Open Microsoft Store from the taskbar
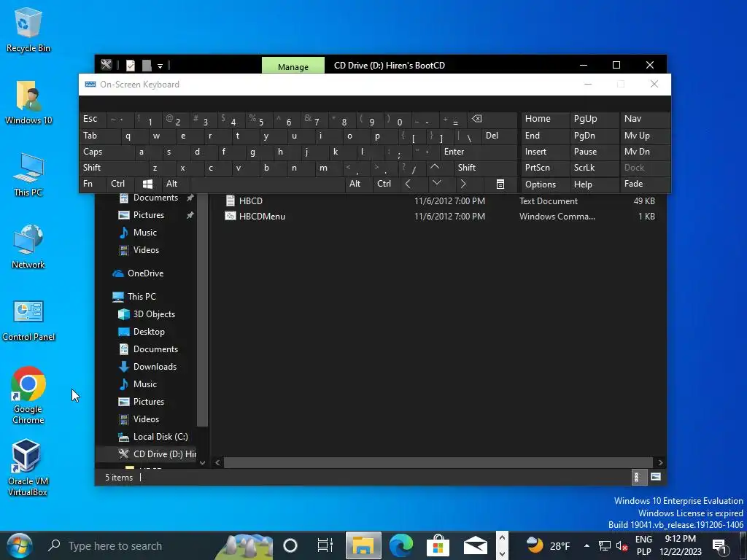This screenshot has height=560, width=747. (x=438, y=545)
